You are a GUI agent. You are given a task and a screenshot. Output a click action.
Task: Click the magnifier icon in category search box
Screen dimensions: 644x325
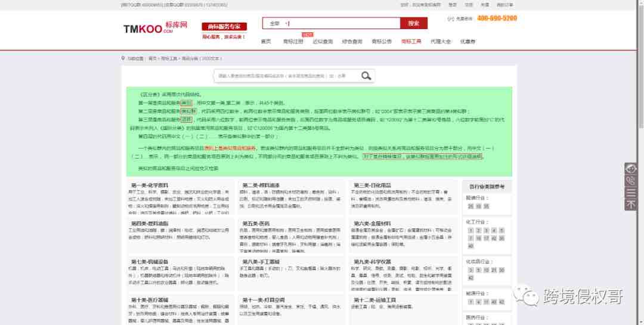(366, 76)
